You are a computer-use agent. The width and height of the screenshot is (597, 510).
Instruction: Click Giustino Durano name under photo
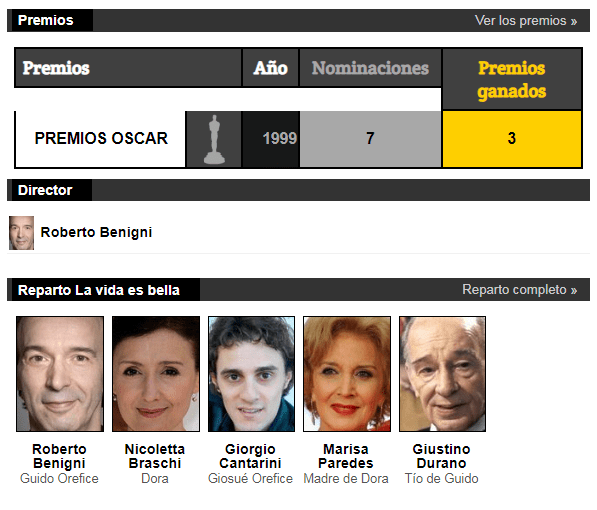[x=441, y=456]
